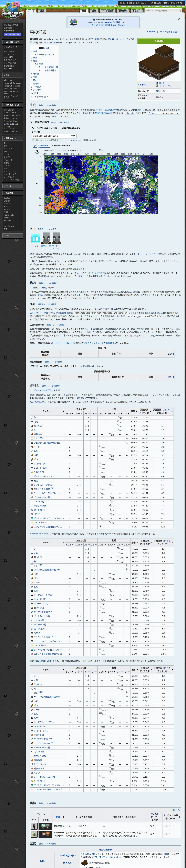186x868 pixels.
Task: Open おまかせ表示 in the sidebar
Action: (x=9, y=31)
